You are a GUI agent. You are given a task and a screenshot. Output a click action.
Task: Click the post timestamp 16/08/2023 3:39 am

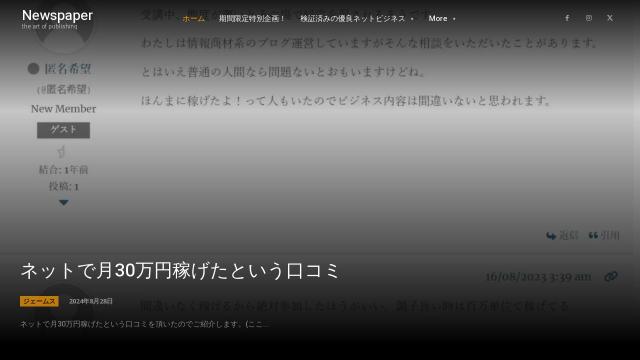(538, 277)
